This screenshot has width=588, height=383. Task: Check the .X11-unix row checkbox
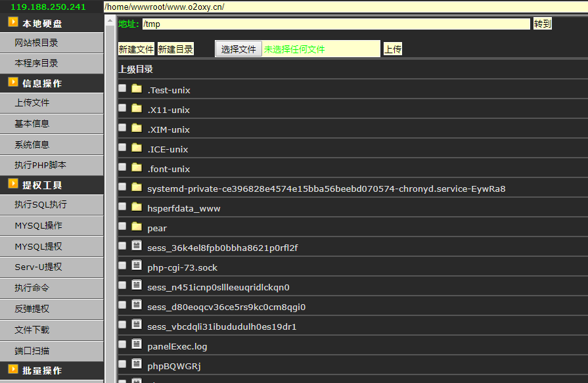(122, 108)
